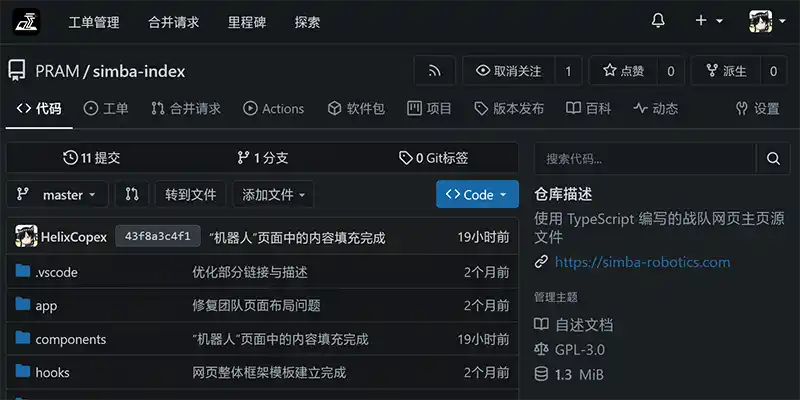Viewport: 800px width, 400px height.
Task: Click the 取消关注 unwatch button
Action: pos(508,70)
